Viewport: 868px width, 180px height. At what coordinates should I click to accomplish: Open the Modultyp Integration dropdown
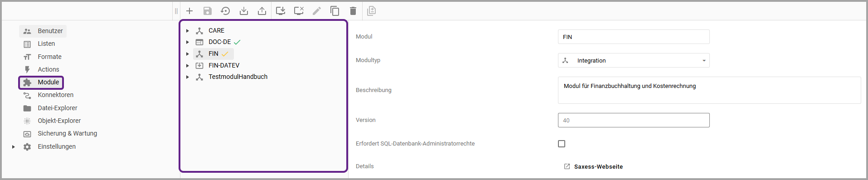(x=634, y=60)
